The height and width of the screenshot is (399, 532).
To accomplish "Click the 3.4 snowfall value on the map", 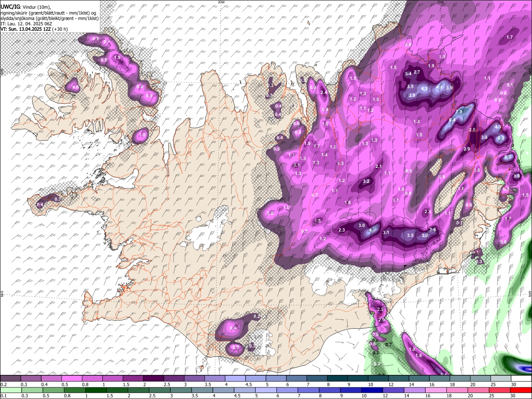I will click(x=408, y=74).
